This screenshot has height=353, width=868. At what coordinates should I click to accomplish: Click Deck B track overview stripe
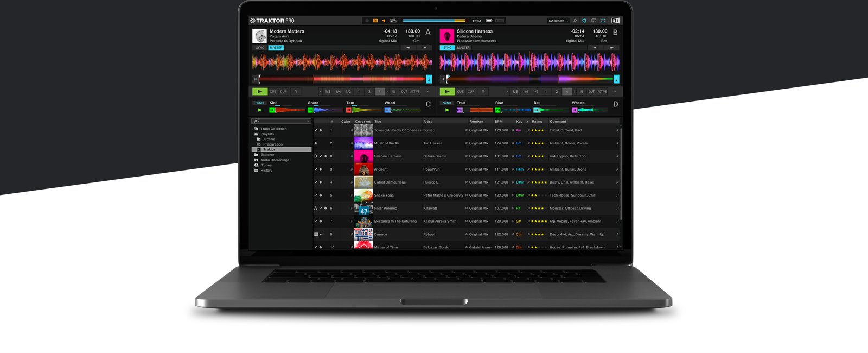[x=529, y=79]
